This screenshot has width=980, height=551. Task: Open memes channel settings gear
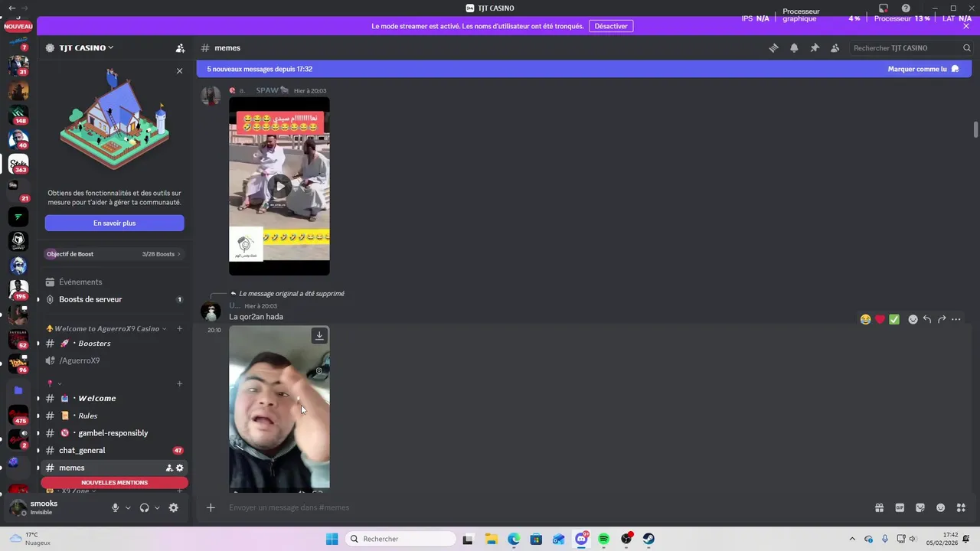(180, 468)
